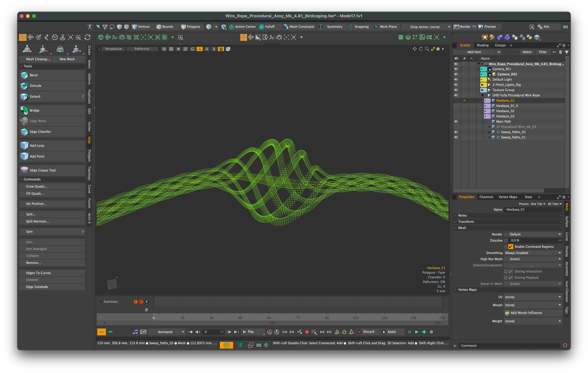Screen dimensions: 588x373
Task: Select the Edge Chamfer tool
Action: tap(52, 132)
